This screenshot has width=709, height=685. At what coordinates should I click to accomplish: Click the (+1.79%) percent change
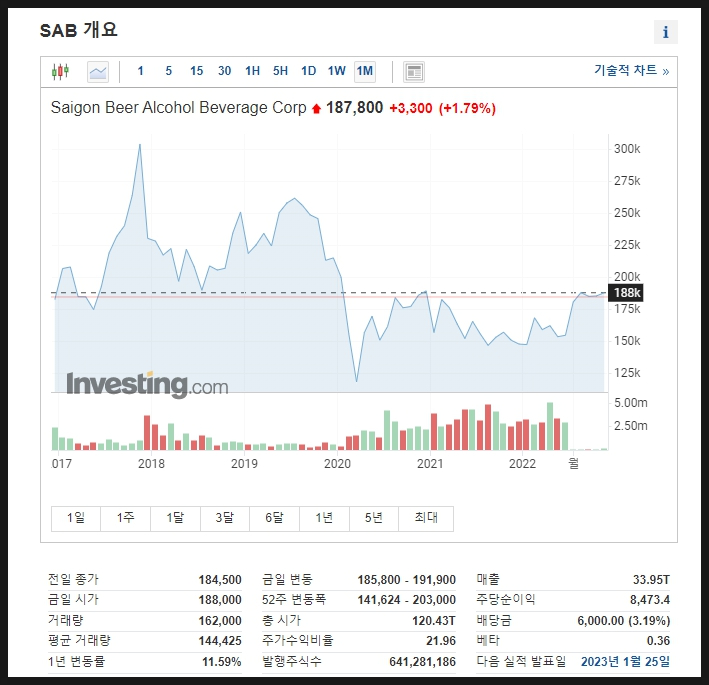467,109
